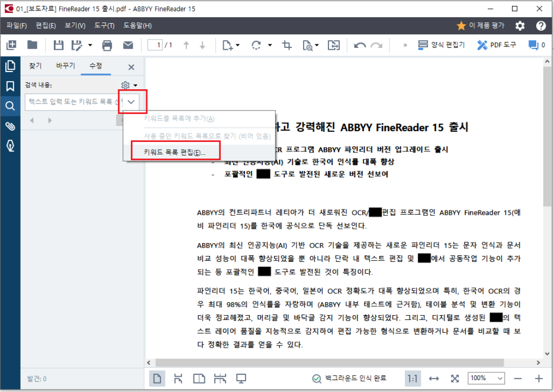Open settings with the gear icon

click(520, 26)
